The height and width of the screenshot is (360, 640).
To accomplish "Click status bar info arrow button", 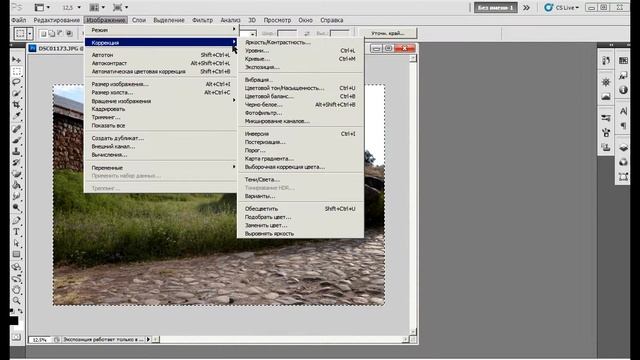I will [149, 339].
